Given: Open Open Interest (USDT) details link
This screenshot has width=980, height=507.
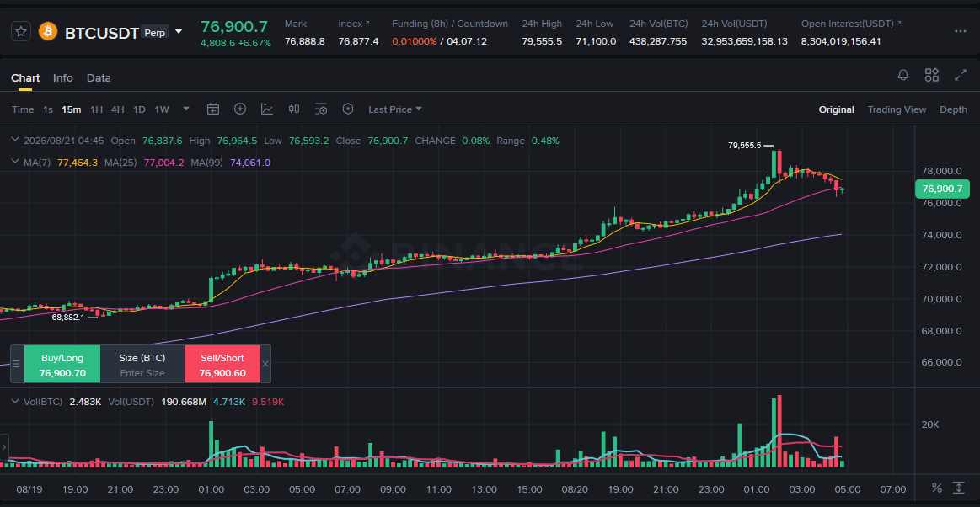Looking at the screenshot, I should pyautogui.click(x=899, y=24).
